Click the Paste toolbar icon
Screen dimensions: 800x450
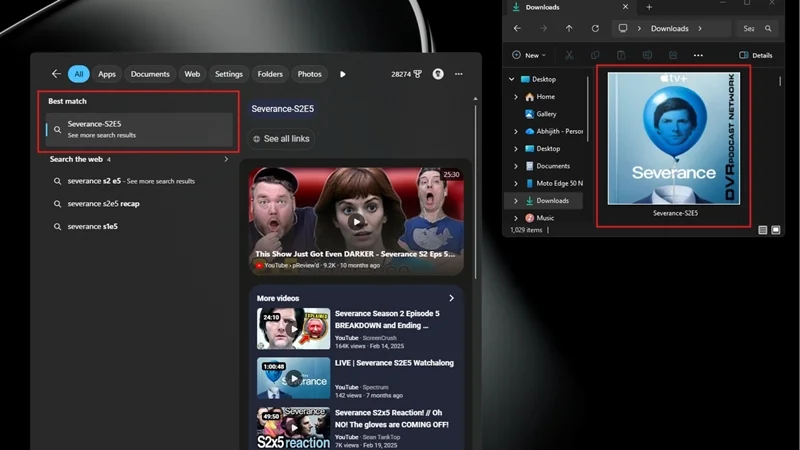(621, 55)
